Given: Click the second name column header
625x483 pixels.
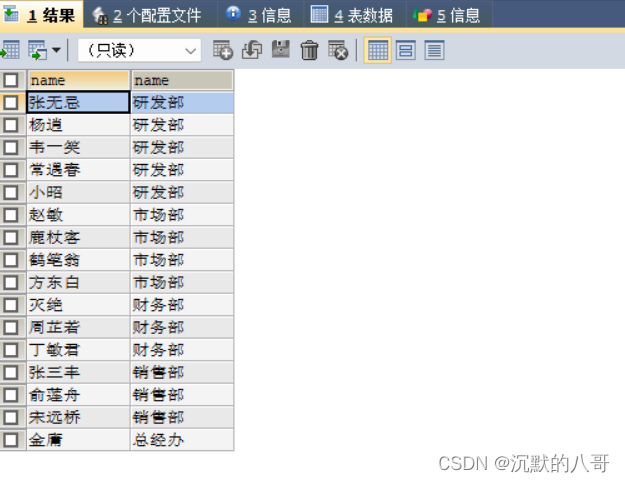Looking at the screenshot, I should (x=182, y=80).
